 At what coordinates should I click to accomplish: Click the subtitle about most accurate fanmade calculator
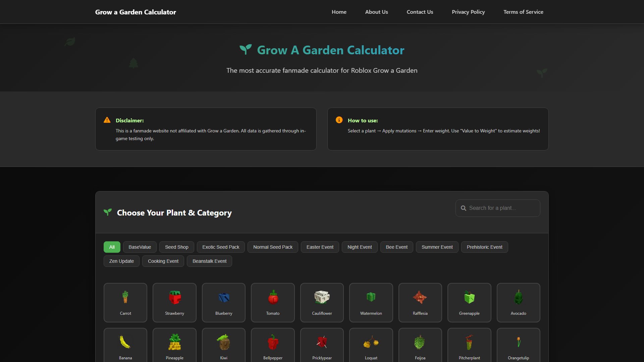pos(322,70)
